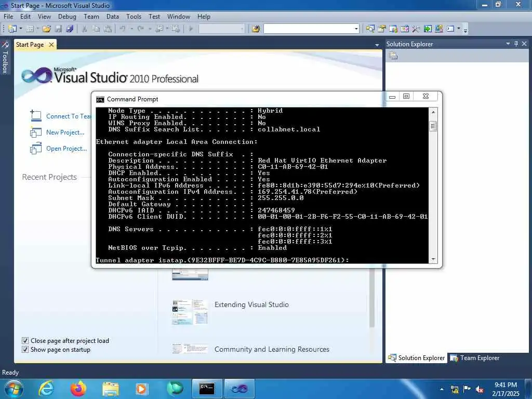Click the New Project... link
This screenshot has height=399, width=532.
click(65, 132)
